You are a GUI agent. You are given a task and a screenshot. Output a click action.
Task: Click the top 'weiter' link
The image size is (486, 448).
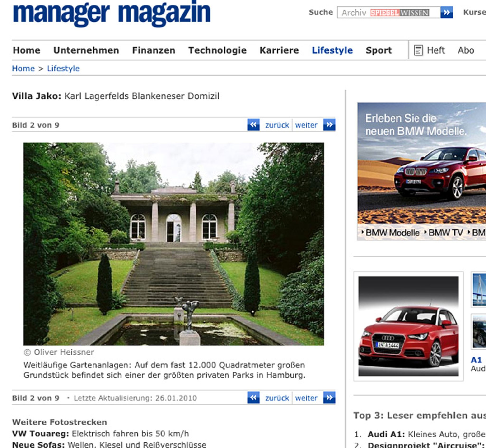point(306,125)
